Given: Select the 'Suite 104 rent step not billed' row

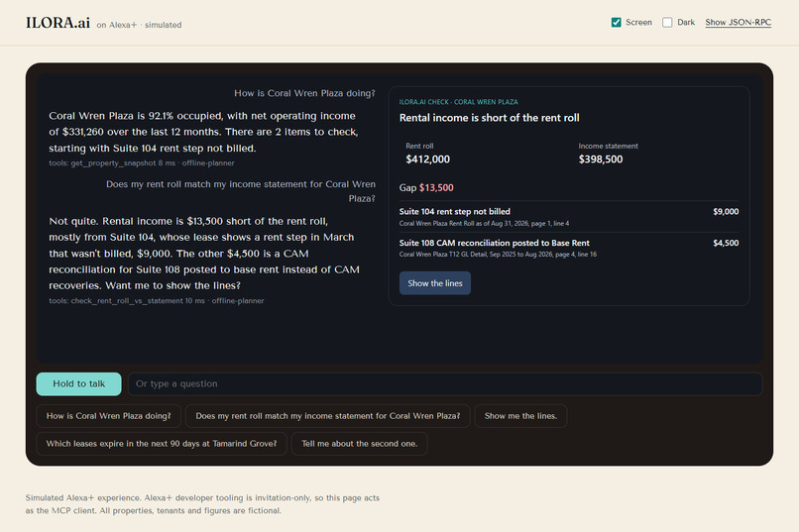Looking at the screenshot, I should click(569, 217).
